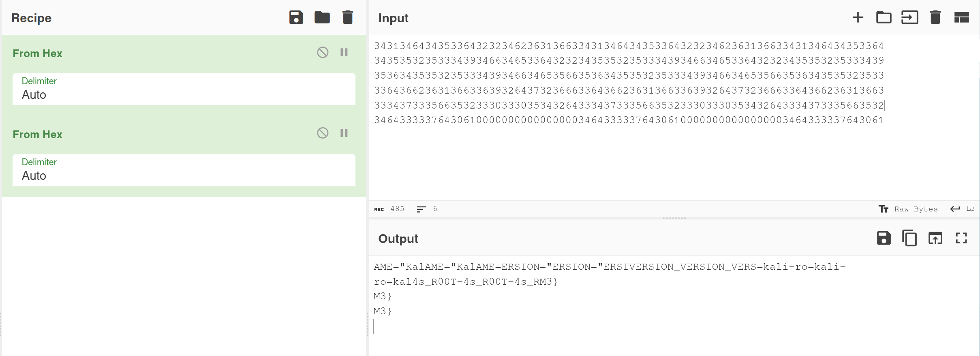Replace input with output

coord(935,238)
